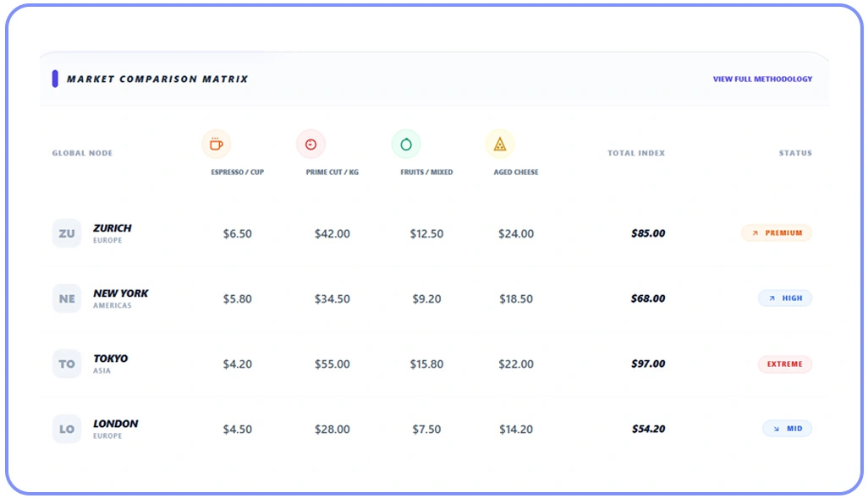Toggle the PREMIUM status badge on Zurich
The height and width of the screenshot is (498, 868).
pos(777,233)
